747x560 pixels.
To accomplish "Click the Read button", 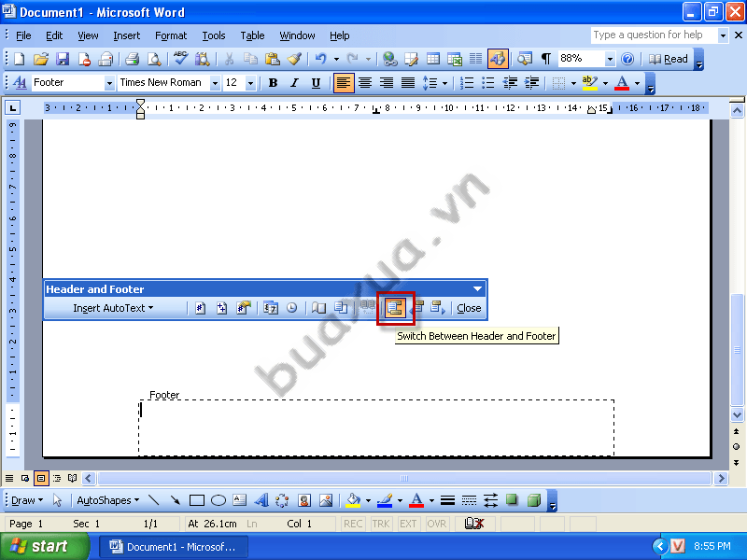I will pyautogui.click(x=669, y=59).
